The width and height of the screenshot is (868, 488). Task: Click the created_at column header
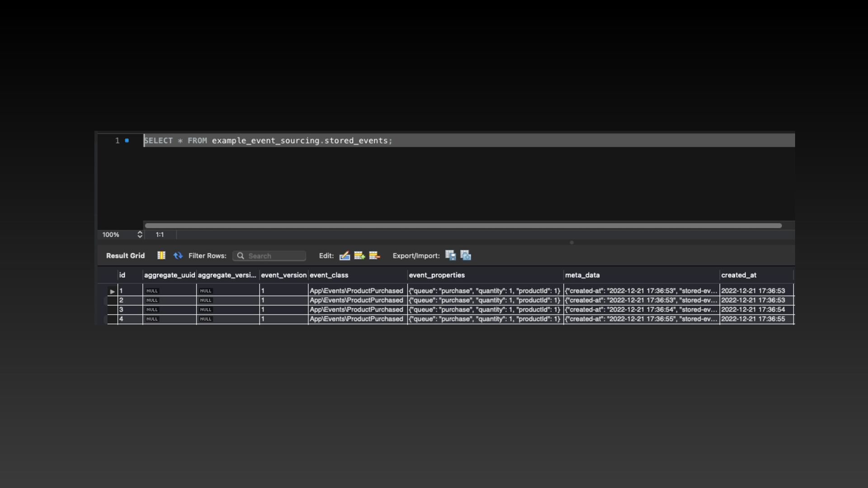pyautogui.click(x=738, y=275)
